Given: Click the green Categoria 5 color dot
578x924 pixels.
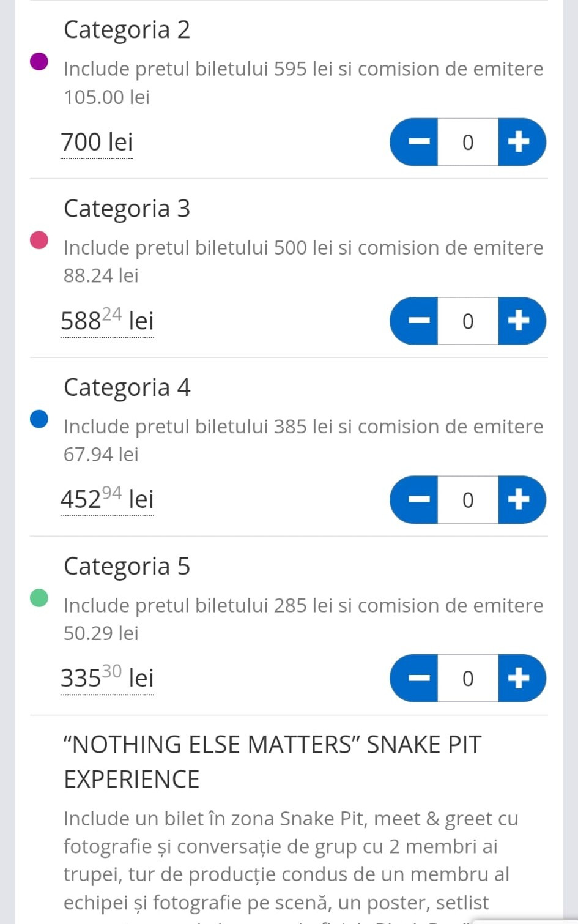Looking at the screenshot, I should (x=39, y=598).
